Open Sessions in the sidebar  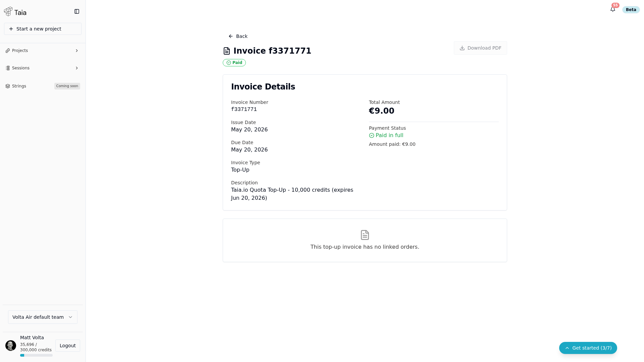click(x=43, y=68)
